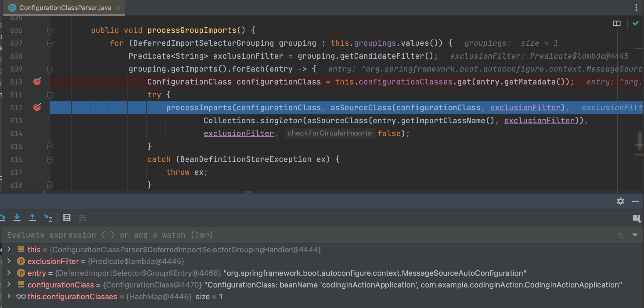644x308 pixels.
Task: Click the Evaluate expression input field
Action: click(294, 235)
